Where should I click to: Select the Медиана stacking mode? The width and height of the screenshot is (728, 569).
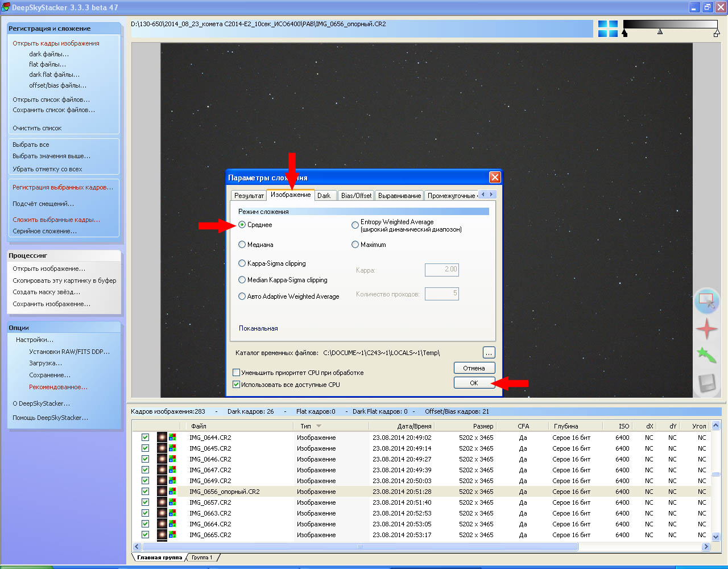242,245
